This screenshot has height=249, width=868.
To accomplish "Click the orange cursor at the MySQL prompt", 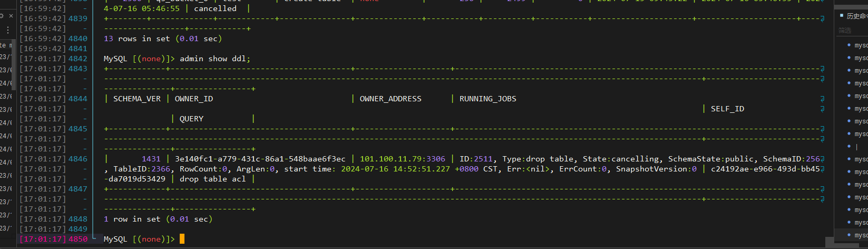I will [x=182, y=239].
